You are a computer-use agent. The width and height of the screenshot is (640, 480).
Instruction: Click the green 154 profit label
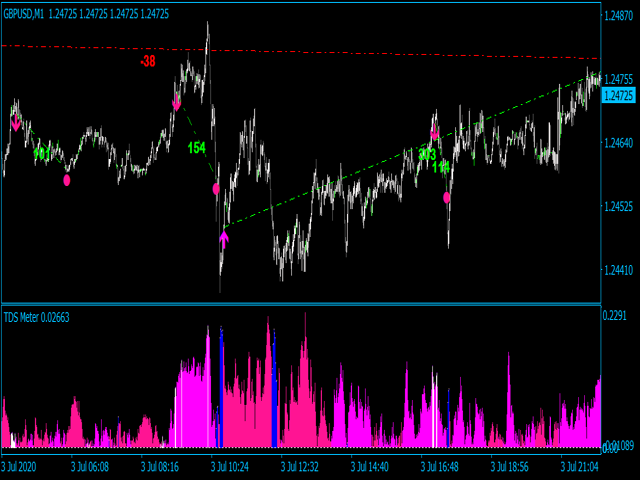pyautogui.click(x=197, y=148)
